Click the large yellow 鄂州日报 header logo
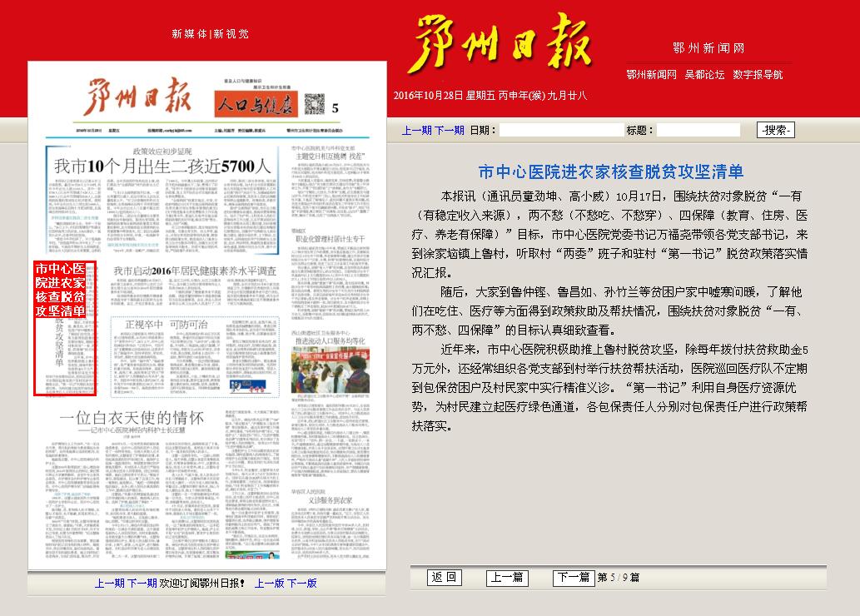The width and height of the screenshot is (860, 616). pyautogui.click(x=500, y=44)
